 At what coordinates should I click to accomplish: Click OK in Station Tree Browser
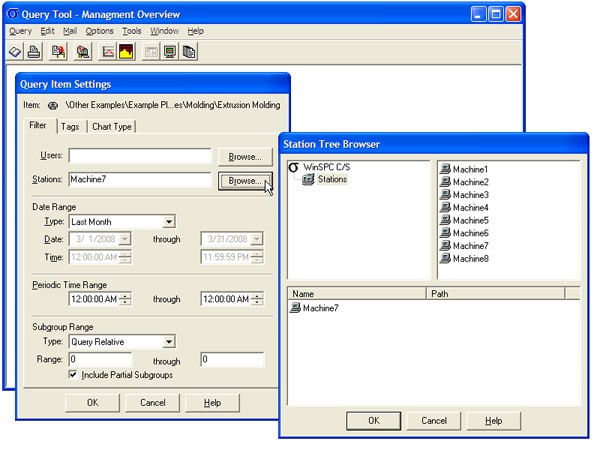pyautogui.click(x=373, y=421)
